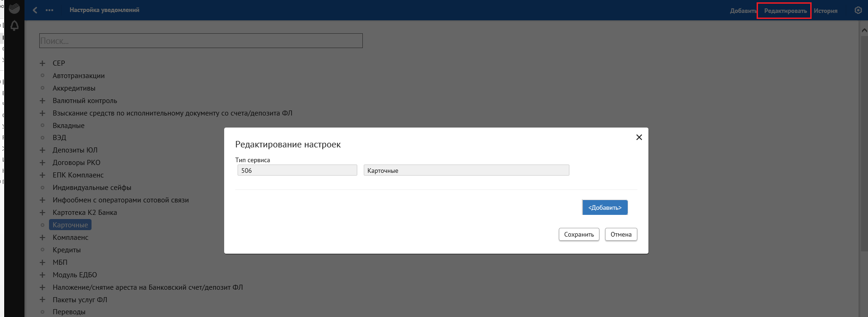The image size is (868, 317).
Task: Expand the СЕР tree node
Action: pos(43,63)
